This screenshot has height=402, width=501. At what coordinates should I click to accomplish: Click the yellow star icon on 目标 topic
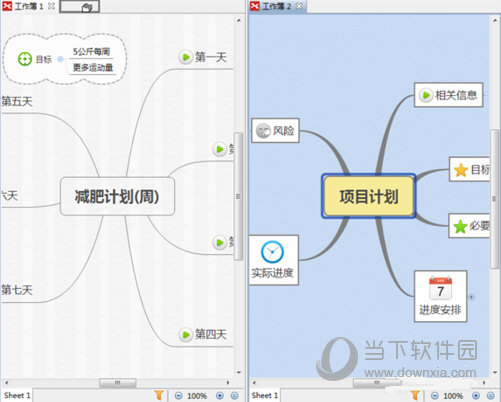pyautogui.click(x=461, y=170)
